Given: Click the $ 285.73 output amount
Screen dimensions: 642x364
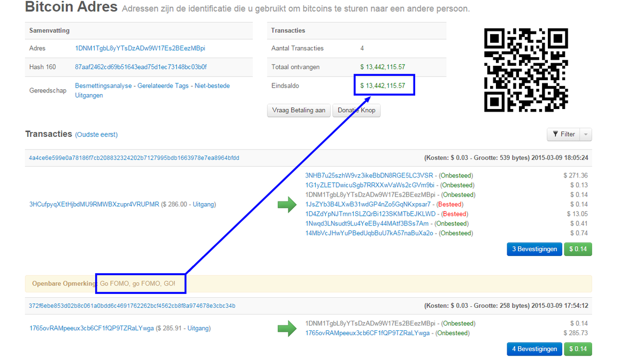Looking at the screenshot, I should point(576,333).
